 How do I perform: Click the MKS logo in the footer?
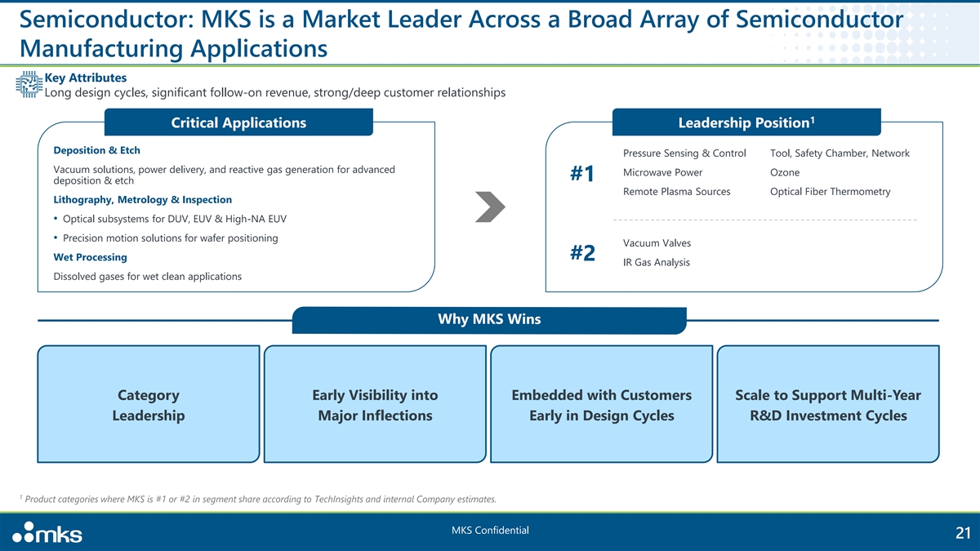pyautogui.click(x=47, y=534)
